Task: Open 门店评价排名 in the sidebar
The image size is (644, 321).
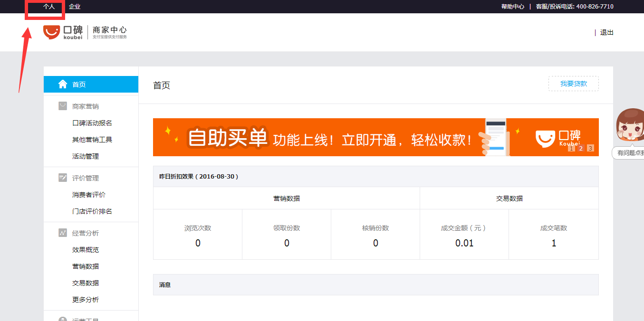Action: [92, 211]
